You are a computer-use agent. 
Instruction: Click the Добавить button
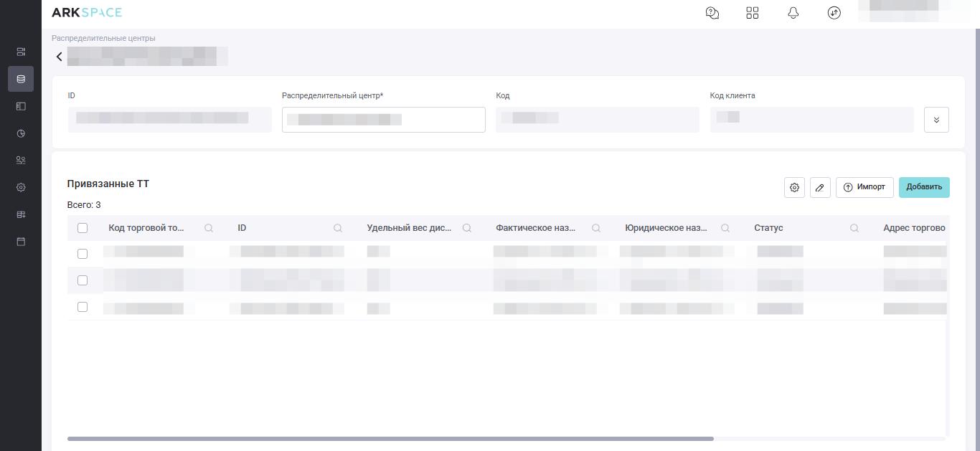pos(924,187)
